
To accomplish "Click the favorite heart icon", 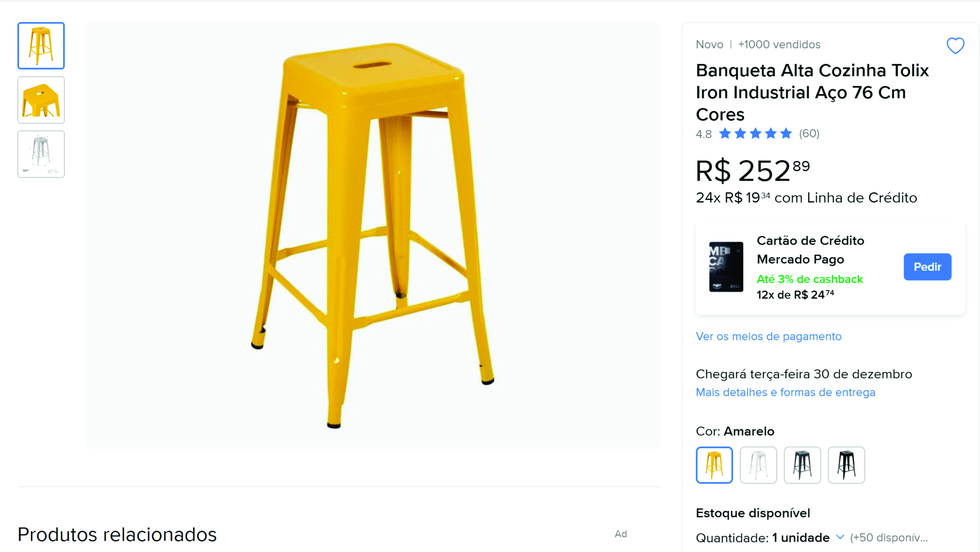I will 955,46.
